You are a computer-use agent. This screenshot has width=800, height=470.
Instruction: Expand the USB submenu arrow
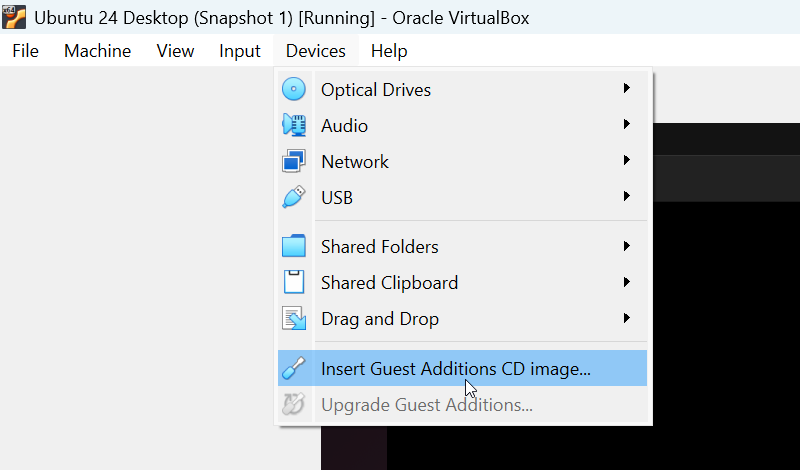tap(627, 196)
